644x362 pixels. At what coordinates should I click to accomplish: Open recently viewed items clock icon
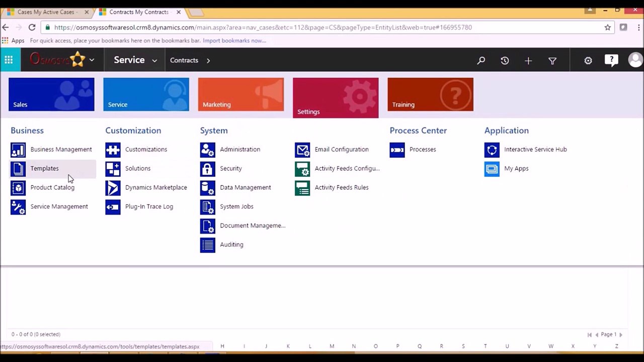[x=505, y=60]
